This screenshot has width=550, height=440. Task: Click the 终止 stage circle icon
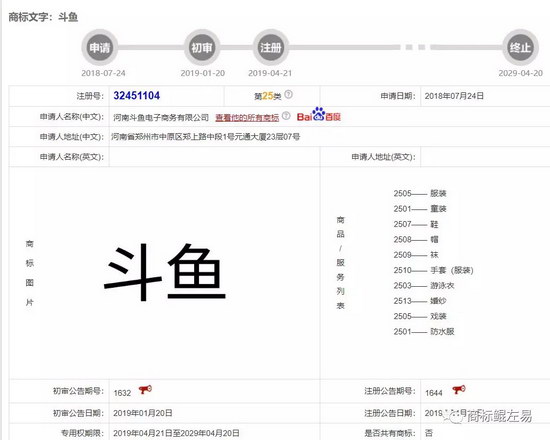point(520,47)
